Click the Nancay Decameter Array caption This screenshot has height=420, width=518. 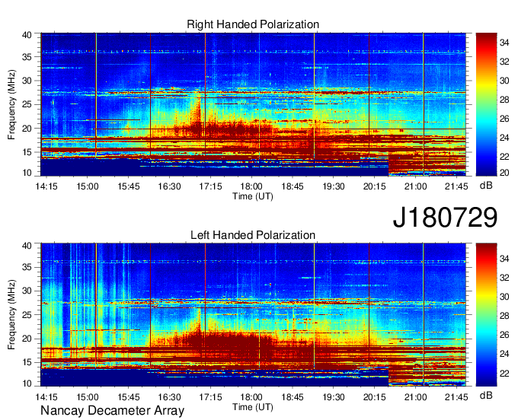click(x=112, y=410)
